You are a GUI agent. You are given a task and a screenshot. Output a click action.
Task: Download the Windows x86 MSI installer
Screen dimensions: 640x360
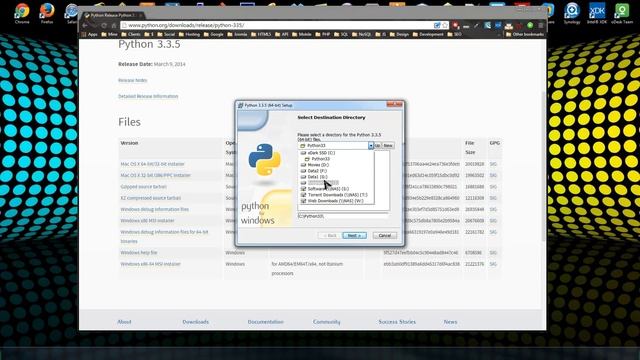coord(147,221)
